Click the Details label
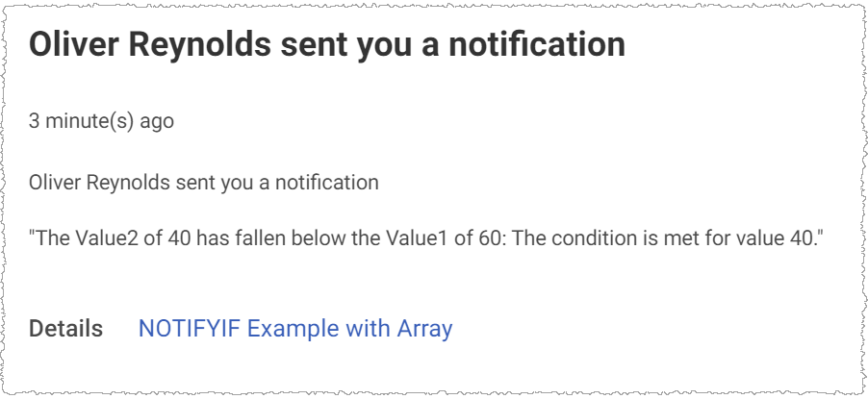 click(x=65, y=329)
